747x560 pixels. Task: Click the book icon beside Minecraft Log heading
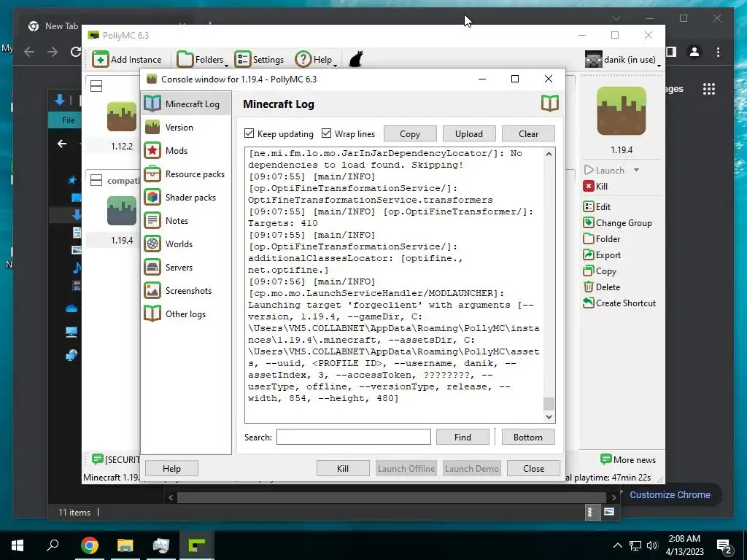(550, 104)
